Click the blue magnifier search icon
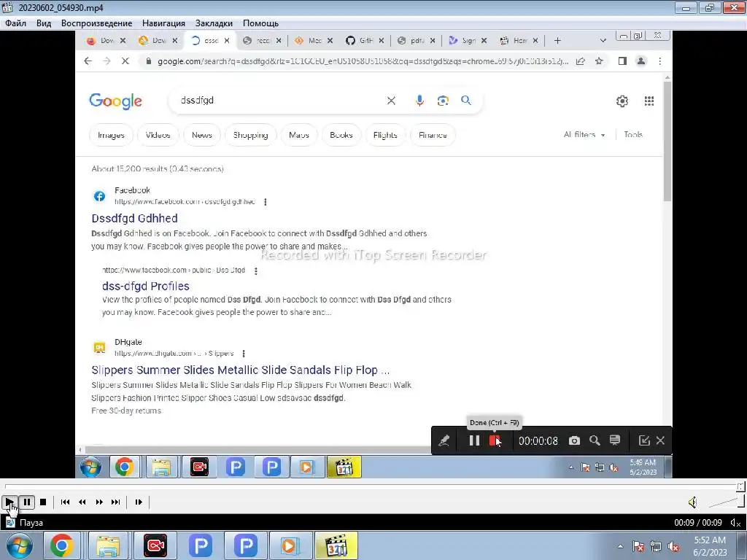Screen dimensions: 747x560 (466, 101)
